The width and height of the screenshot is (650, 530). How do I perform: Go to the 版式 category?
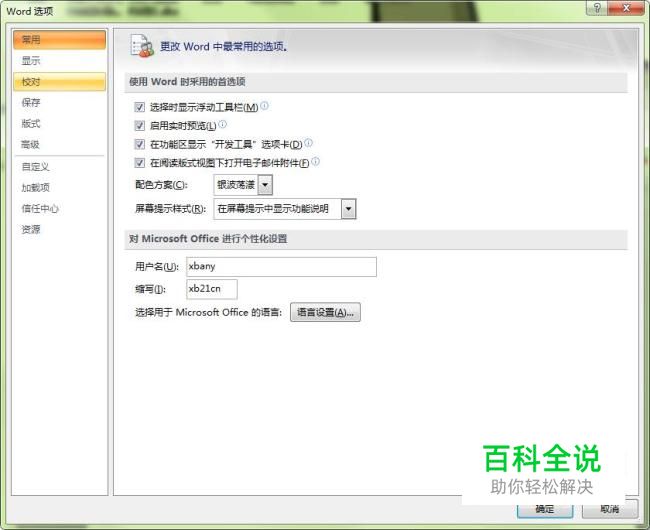pos(59,123)
